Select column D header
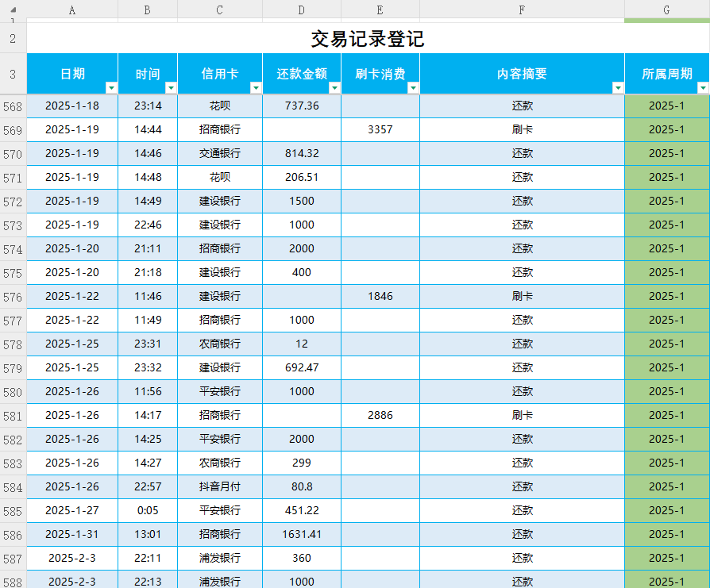 click(302, 10)
